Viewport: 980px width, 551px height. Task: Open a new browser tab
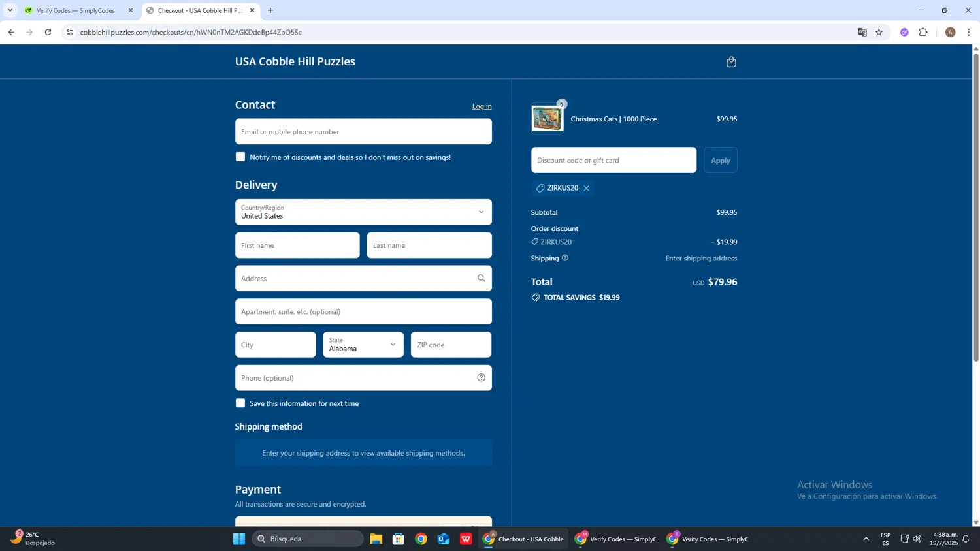[x=270, y=10]
